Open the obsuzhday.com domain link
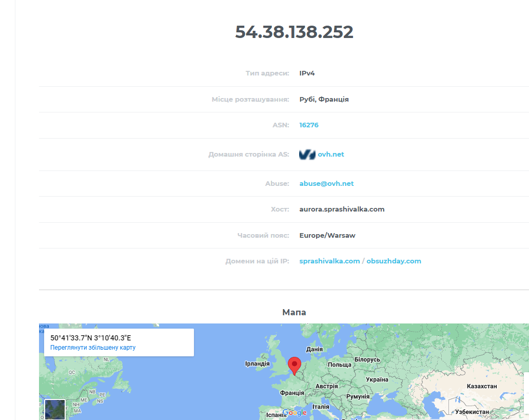 [x=394, y=261]
